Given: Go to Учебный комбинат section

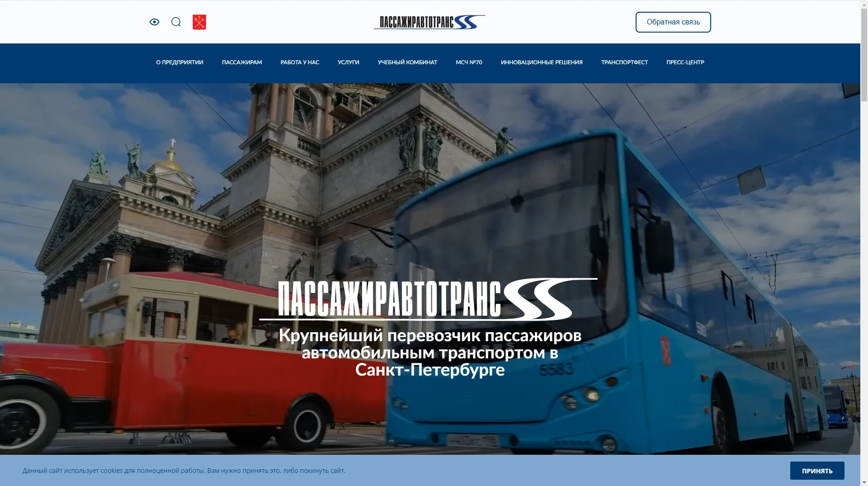Looking at the screenshot, I should click(x=407, y=62).
